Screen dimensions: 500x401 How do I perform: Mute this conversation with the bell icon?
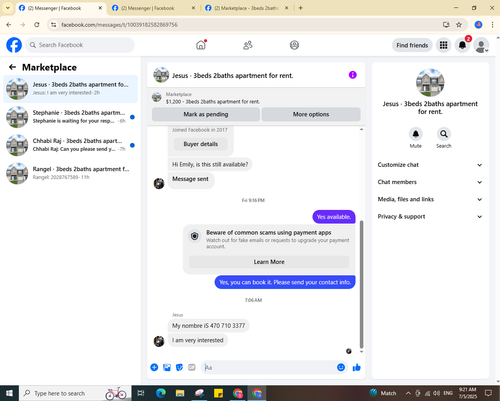416,134
